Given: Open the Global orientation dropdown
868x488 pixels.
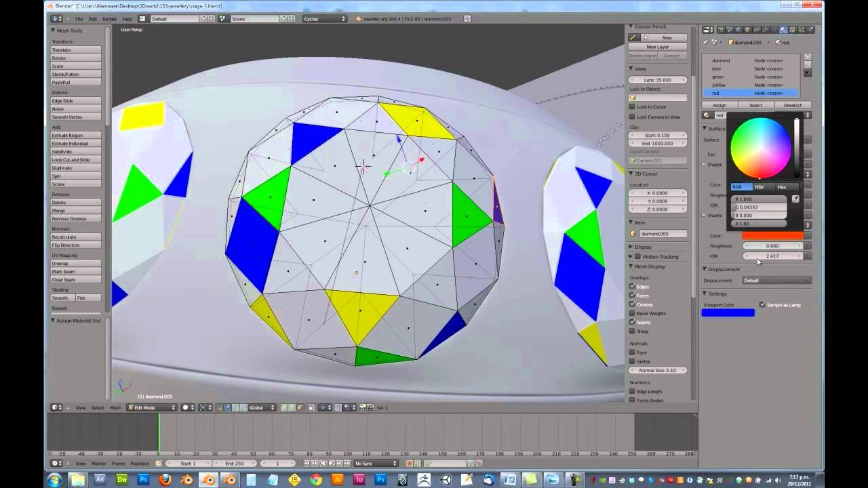Looking at the screenshot, I should click(262, 407).
